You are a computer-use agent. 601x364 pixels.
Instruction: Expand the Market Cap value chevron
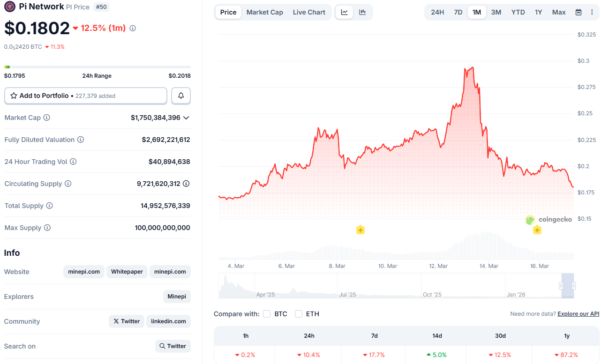[186, 118]
